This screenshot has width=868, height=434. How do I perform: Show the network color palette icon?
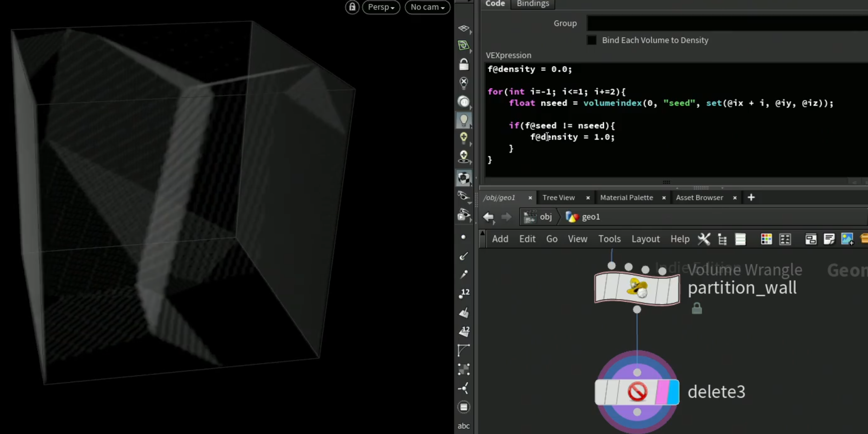[x=766, y=239]
